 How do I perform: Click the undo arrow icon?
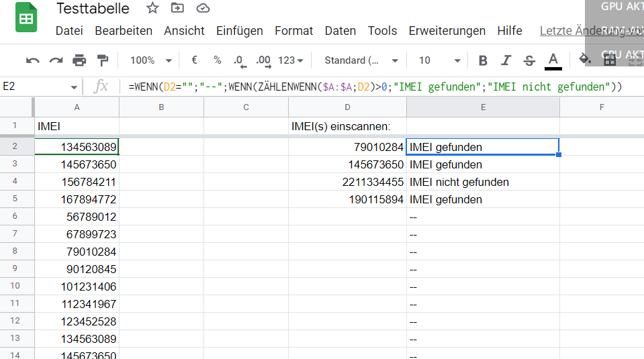coord(32,60)
